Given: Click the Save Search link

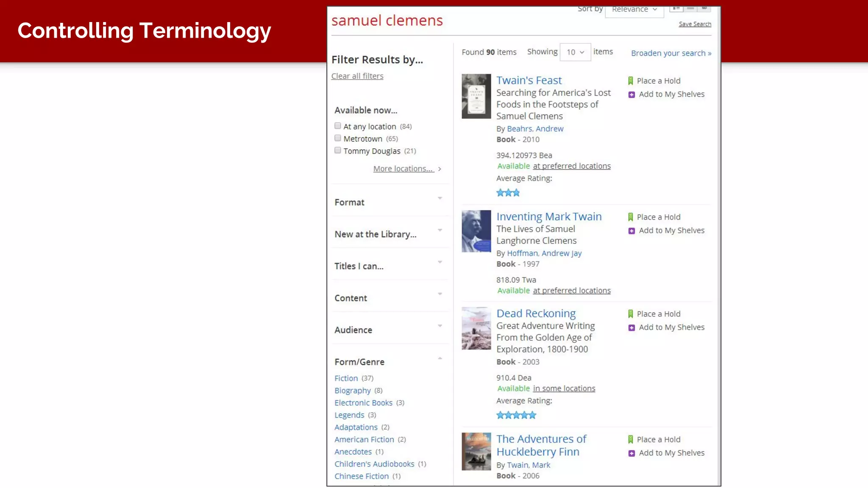Looking at the screenshot, I should [x=695, y=24].
